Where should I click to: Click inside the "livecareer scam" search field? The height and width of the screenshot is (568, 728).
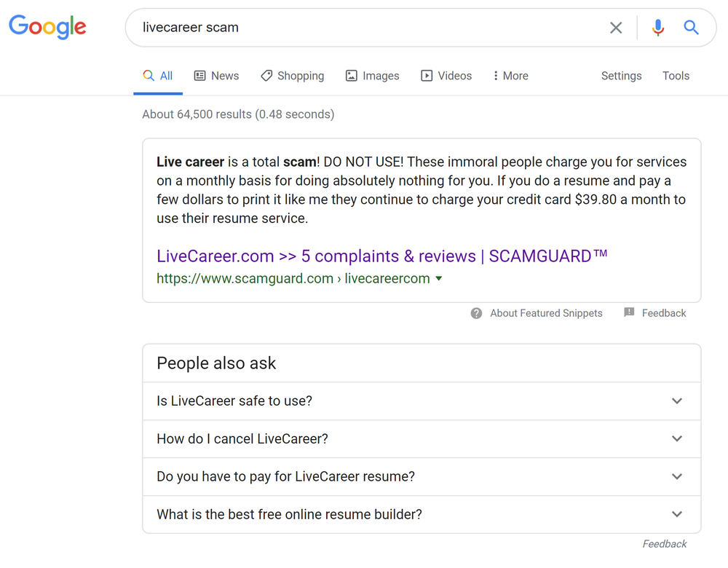pos(364,28)
